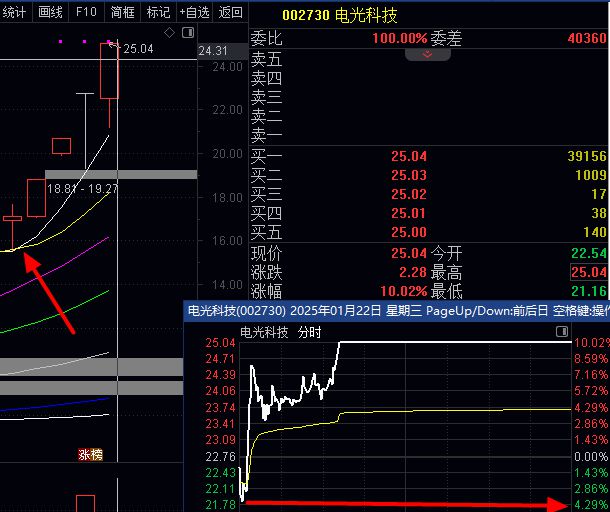Image resolution: width=610 pixels, height=512 pixels.
Task: Toggle the panel icon in the 分时 popup
Action: click(x=562, y=331)
